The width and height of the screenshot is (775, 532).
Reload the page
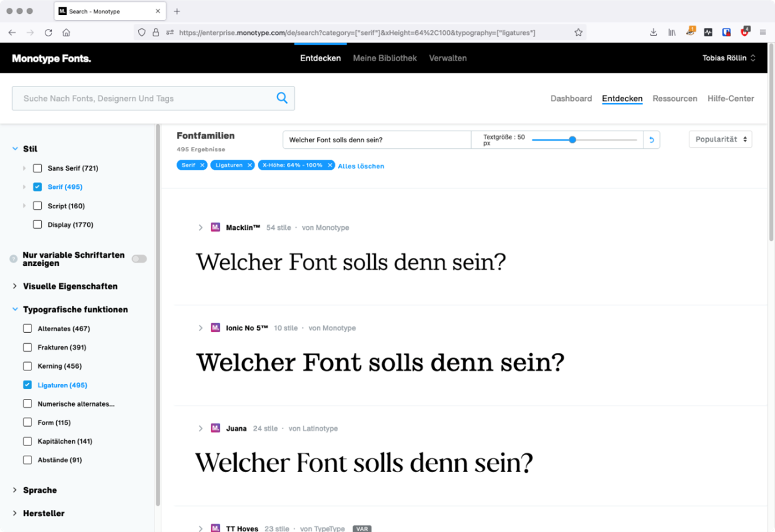pyautogui.click(x=48, y=33)
